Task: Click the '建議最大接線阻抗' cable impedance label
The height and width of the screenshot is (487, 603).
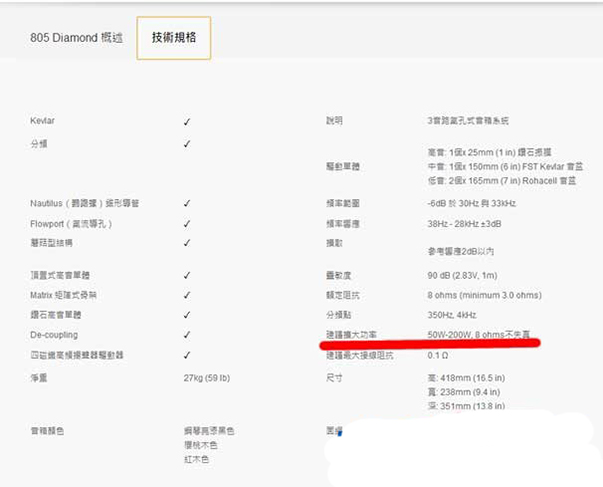Action: 360,355
